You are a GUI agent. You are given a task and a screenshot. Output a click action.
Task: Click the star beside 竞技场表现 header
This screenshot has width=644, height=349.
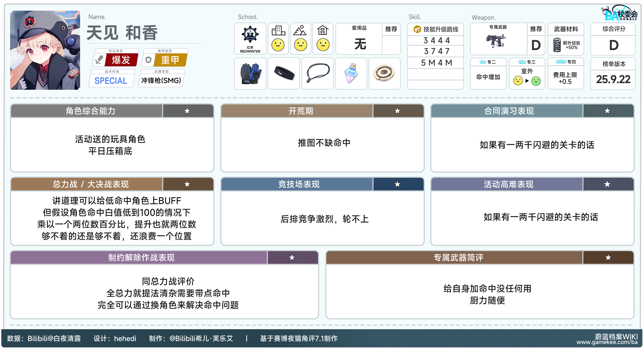click(397, 184)
